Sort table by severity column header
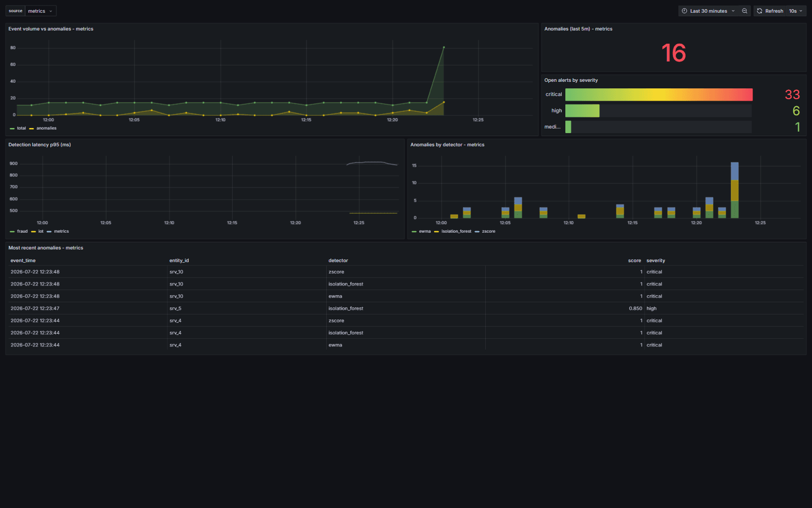This screenshot has height=508, width=812. point(656,261)
